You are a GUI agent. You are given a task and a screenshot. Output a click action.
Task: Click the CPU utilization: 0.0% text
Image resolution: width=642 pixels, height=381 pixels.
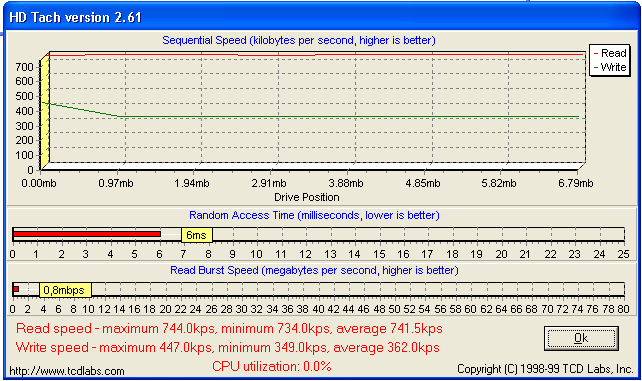(272, 366)
